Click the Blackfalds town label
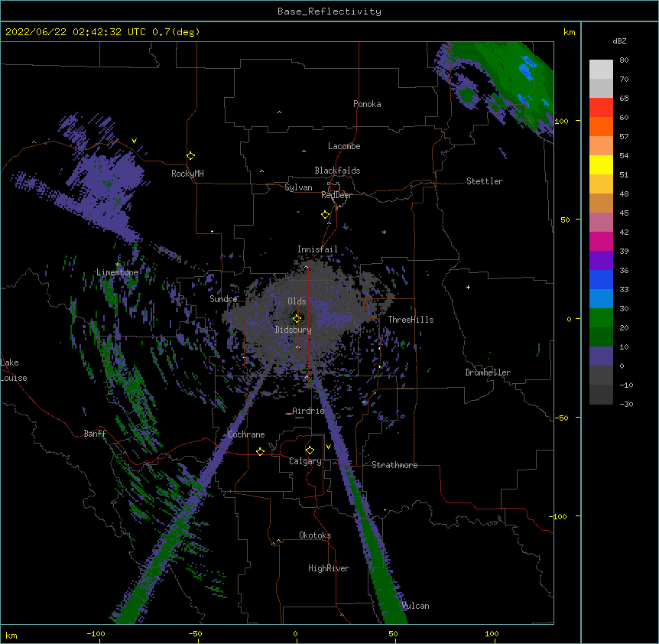The width and height of the screenshot is (659, 644). pyautogui.click(x=337, y=171)
